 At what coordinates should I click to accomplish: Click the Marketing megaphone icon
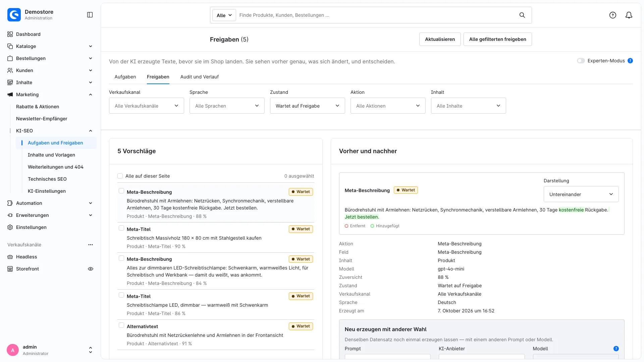[x=10, y=95]
